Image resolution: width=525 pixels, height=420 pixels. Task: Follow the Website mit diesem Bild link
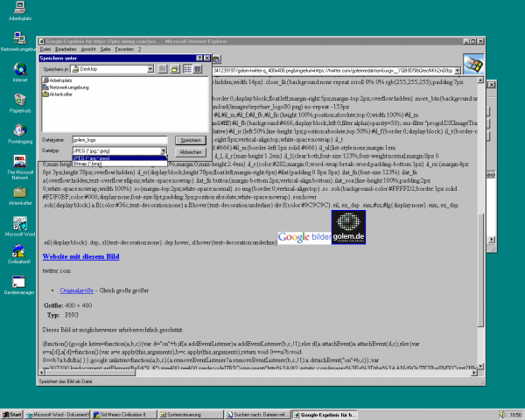[x=80, y=256]
